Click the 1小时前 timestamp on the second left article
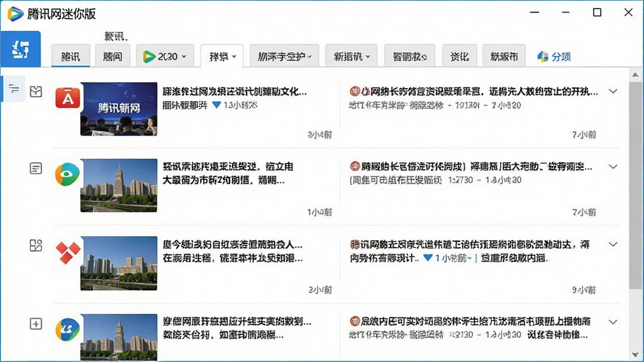 tap(319, 212)
